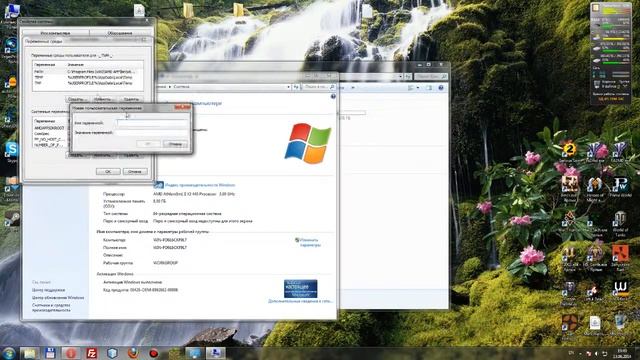
Task: Click the system monitor desktop gadget
Action: (610, 52)
